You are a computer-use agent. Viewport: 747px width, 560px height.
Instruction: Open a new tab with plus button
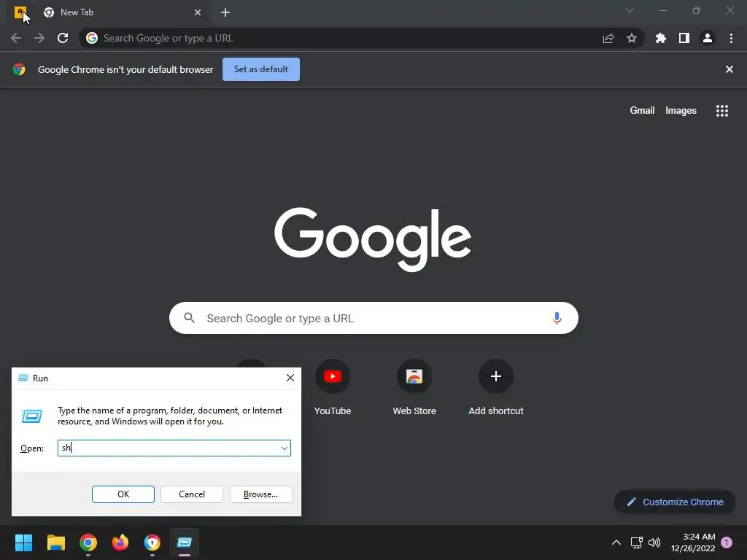[x=225, y=12]
